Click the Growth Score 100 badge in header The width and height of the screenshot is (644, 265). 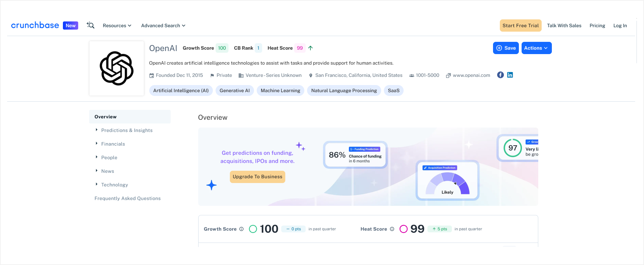click(222, 48)
